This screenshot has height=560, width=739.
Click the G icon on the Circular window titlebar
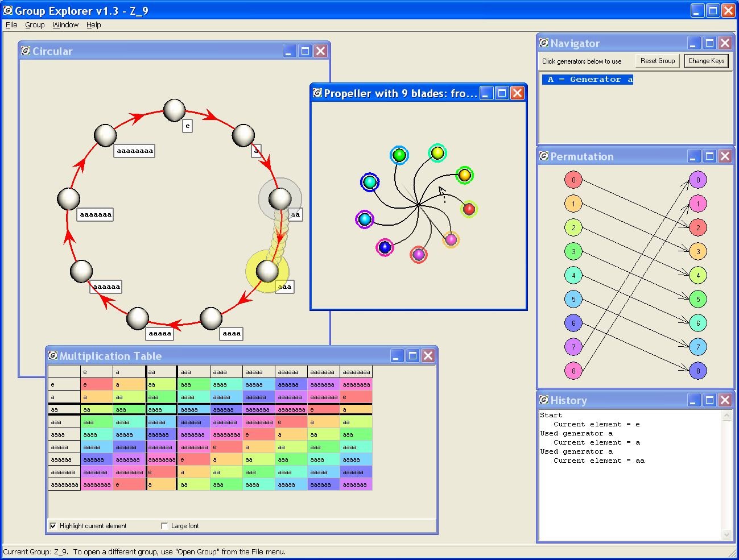pyautogui.click(x=24, y=51)
